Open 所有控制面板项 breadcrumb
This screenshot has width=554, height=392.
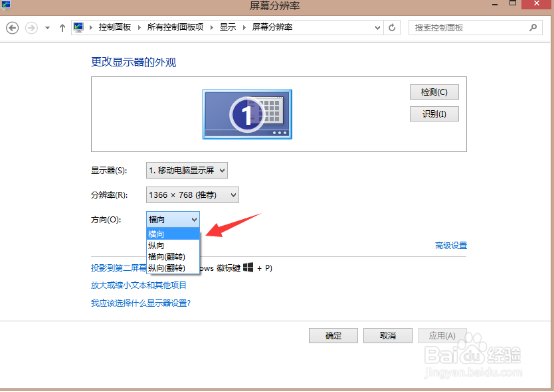point(175,27)
